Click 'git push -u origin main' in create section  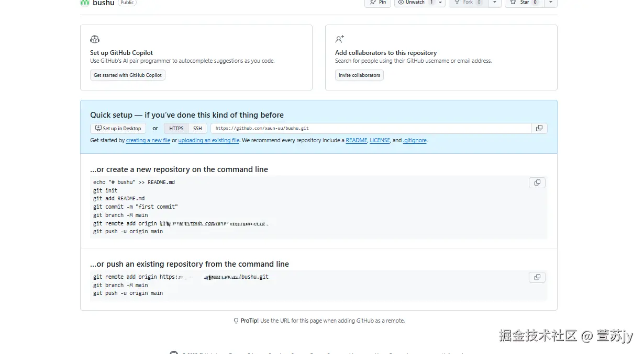tap(128, 232)
